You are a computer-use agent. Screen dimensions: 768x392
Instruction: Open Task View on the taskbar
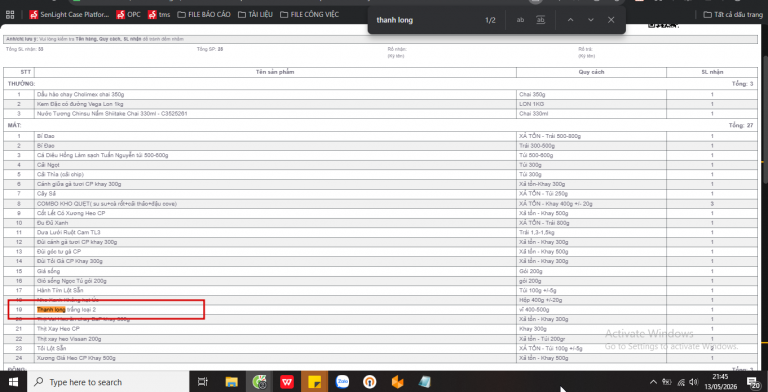(x=202, y=382)
